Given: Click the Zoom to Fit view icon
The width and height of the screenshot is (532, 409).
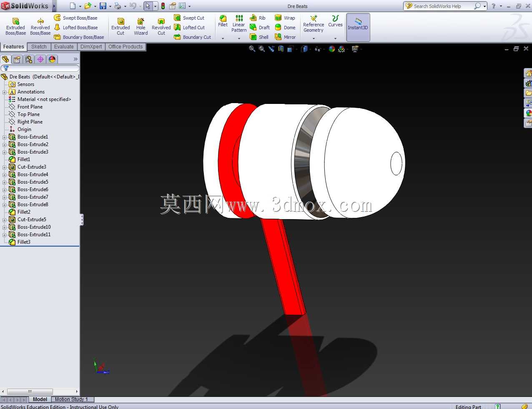Looking at the screenshot, I should click(x=252, y=49).
